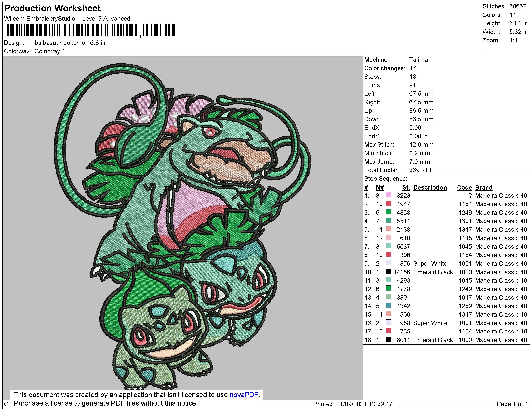Click the 'N#' column header
The width and height of the screenshot is (532, 411).
[380, 188]
